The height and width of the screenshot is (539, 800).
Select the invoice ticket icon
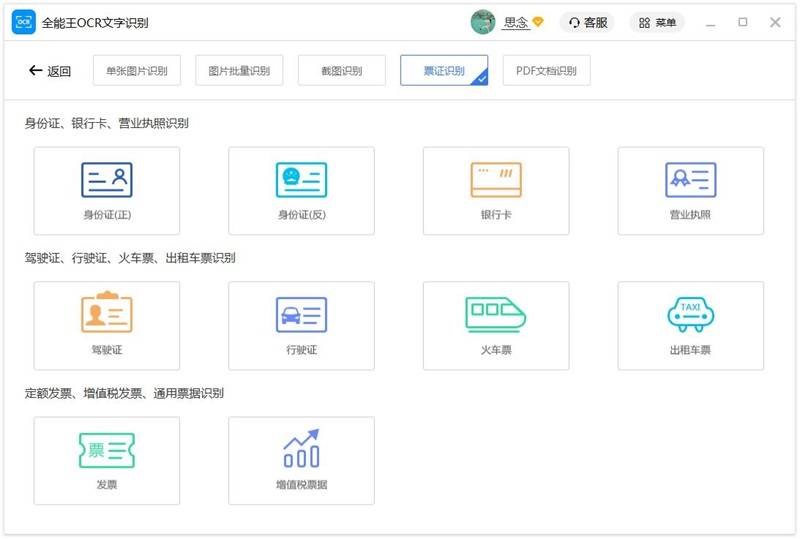tap(107, 450)
